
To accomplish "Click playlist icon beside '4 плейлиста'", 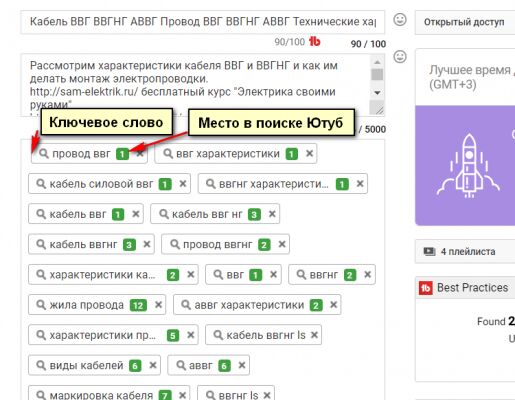I will click(x=429, y=251).
